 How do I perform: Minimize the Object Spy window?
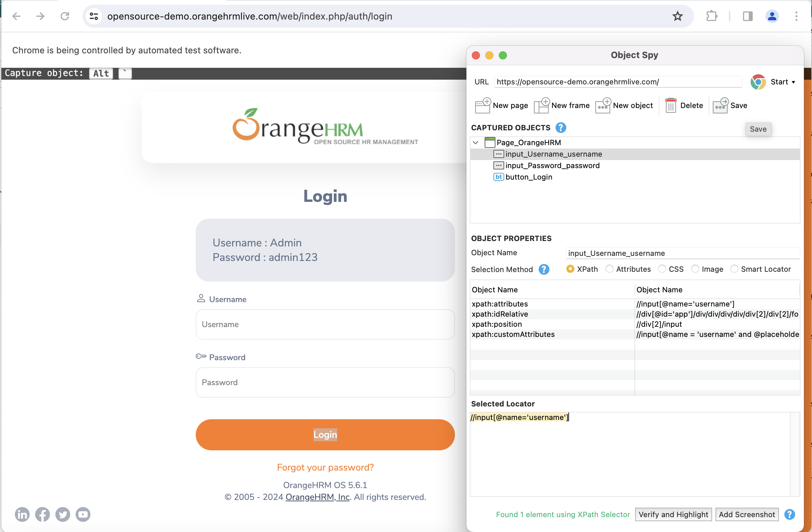click(489, 55)
